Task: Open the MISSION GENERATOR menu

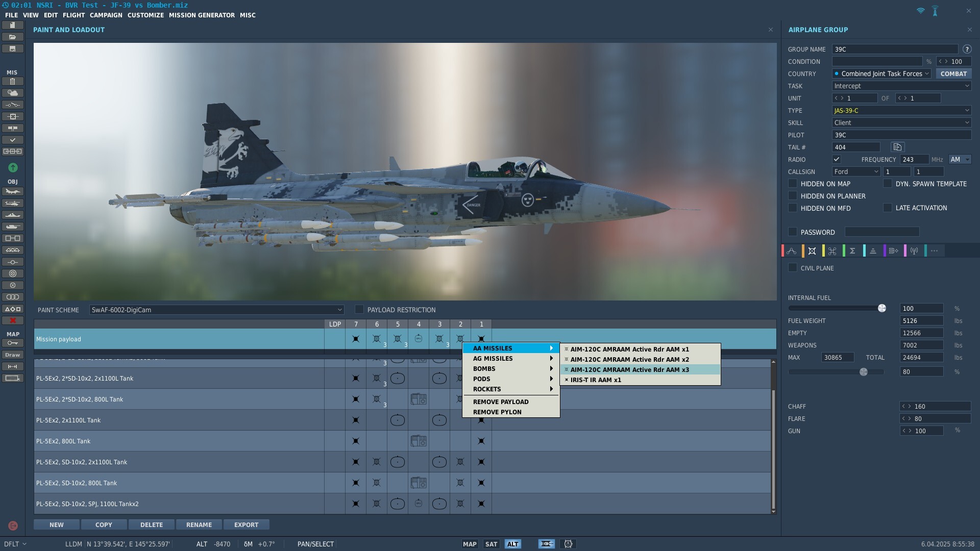Action: click(202, 15)
